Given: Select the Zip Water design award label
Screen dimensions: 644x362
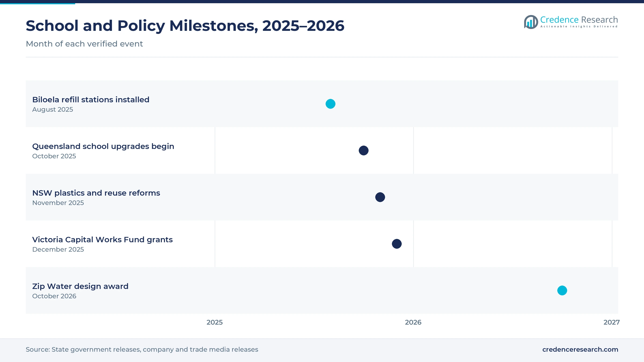Looking at the screenshot, I should click(x=80, y=286).
